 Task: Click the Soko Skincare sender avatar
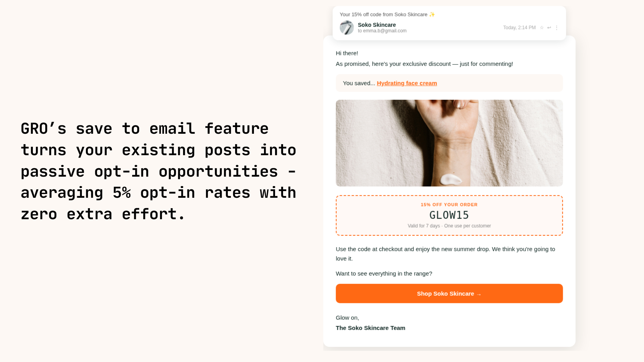347,27
